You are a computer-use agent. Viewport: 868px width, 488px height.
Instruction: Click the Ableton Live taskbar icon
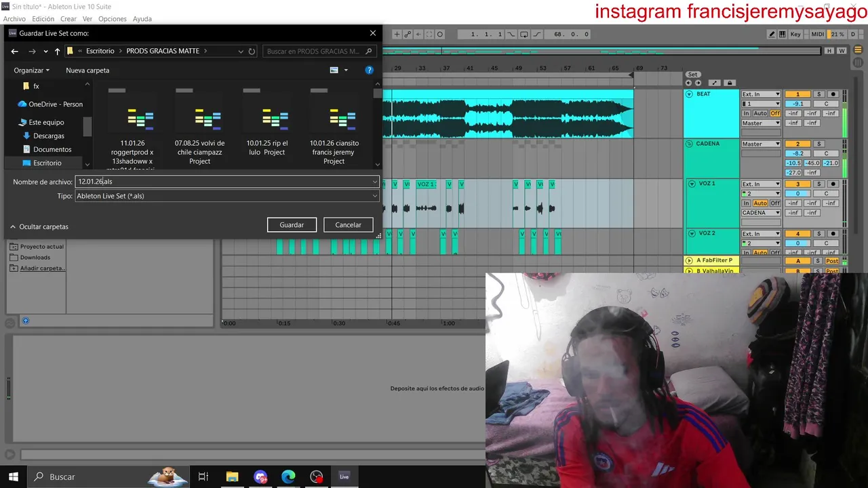click(344, 476)
